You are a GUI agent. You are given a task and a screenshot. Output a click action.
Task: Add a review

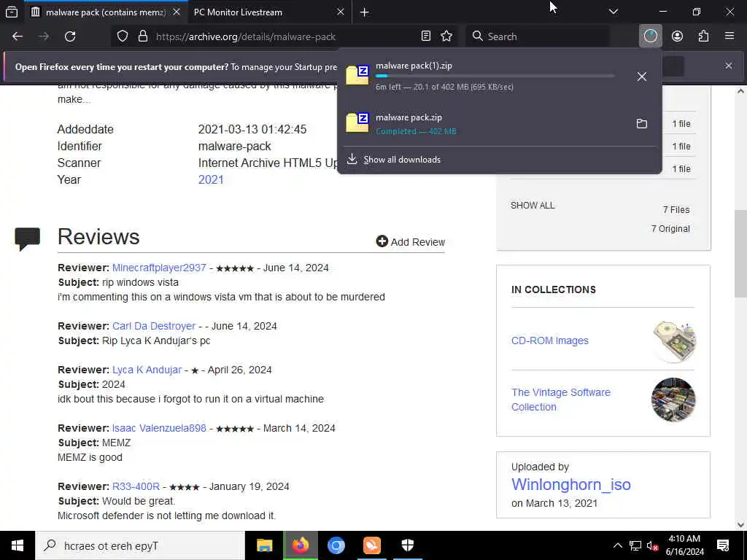pos(410,242)
